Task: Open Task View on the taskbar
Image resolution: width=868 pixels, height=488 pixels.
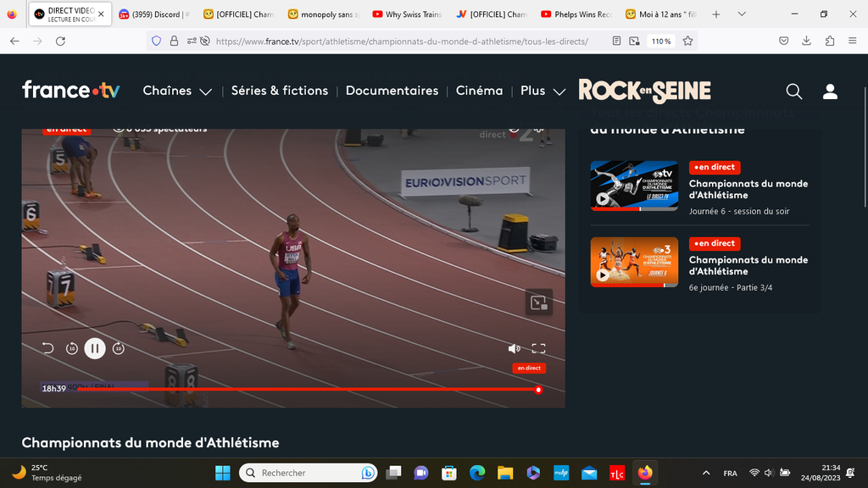Action: 393,473
